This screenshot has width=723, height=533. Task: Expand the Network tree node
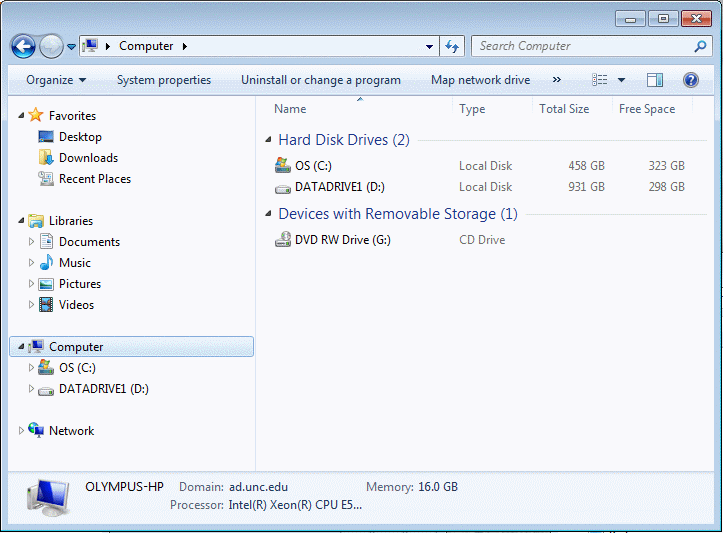[22, 431]
